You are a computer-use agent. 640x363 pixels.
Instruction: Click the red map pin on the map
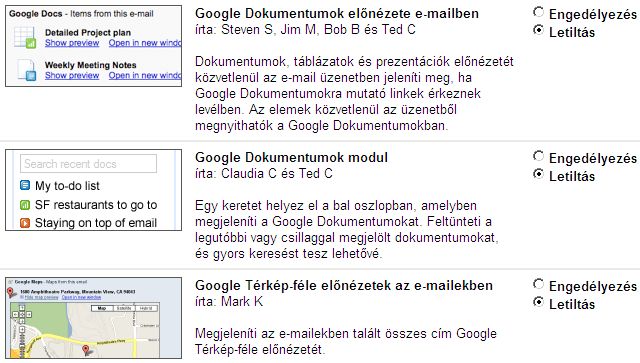[x=86, y=350]
